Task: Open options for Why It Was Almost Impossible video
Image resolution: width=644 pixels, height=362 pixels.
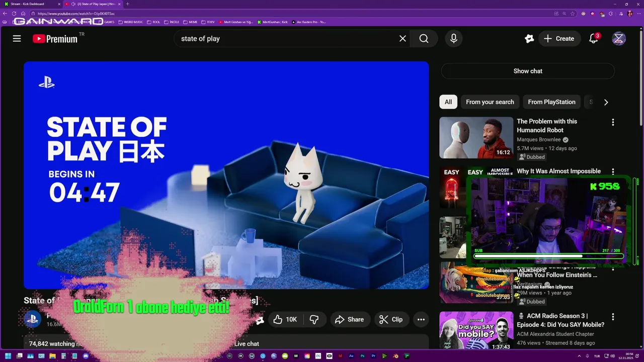Action: point(613,172)
